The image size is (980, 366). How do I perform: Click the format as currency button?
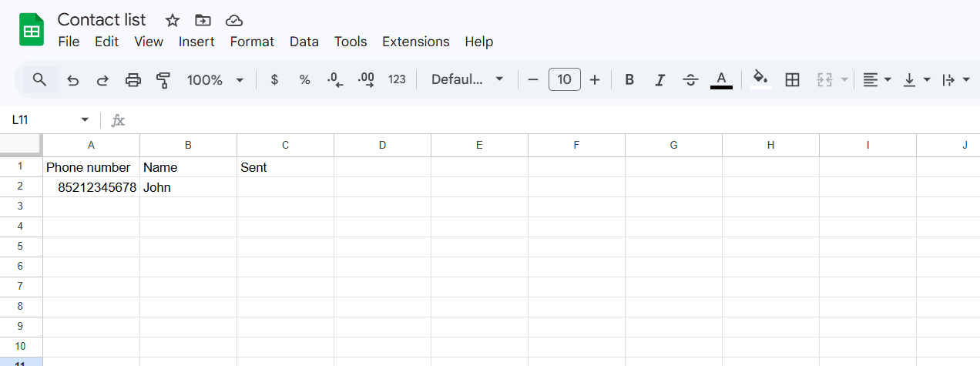tap(274, 79)
